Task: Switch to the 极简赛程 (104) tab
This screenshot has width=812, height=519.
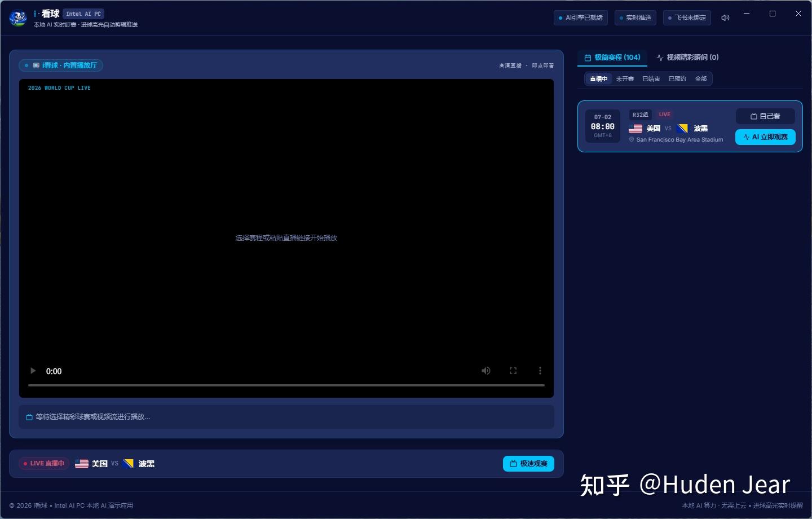Action: [x=612, y=58]
